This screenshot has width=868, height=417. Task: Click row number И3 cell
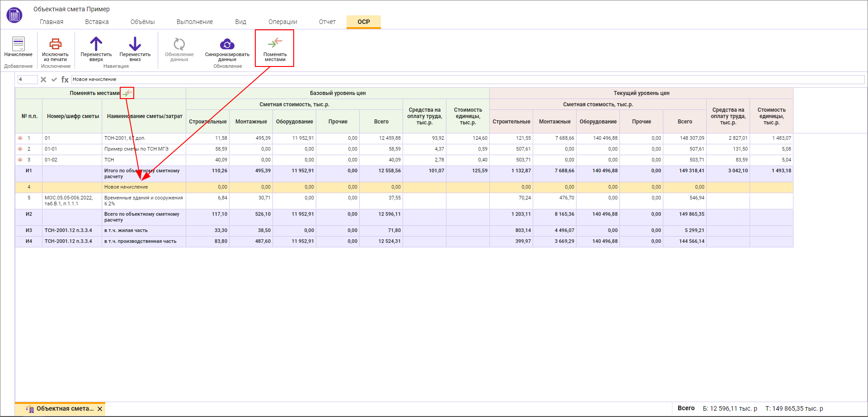(29, 230)
